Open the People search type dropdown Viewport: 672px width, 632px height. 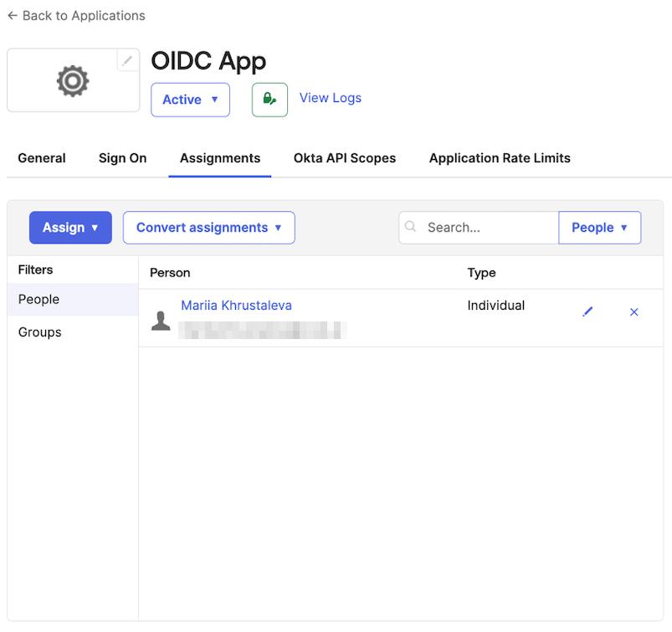599,228
